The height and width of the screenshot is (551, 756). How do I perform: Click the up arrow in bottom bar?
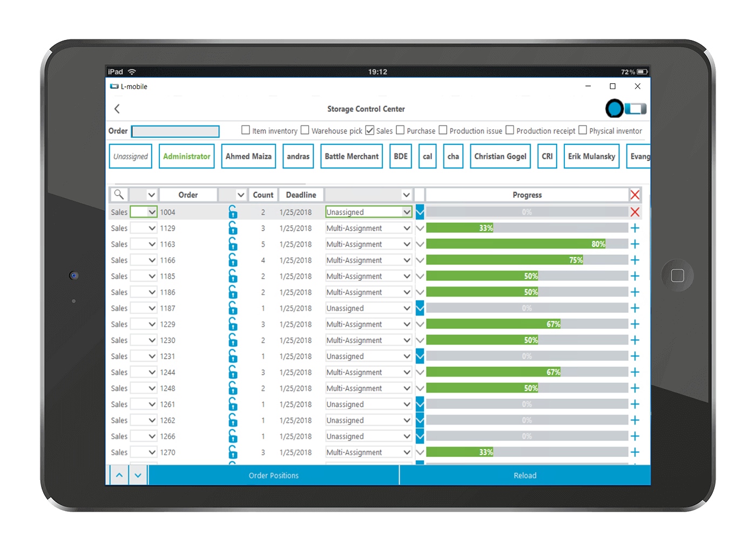119,475
